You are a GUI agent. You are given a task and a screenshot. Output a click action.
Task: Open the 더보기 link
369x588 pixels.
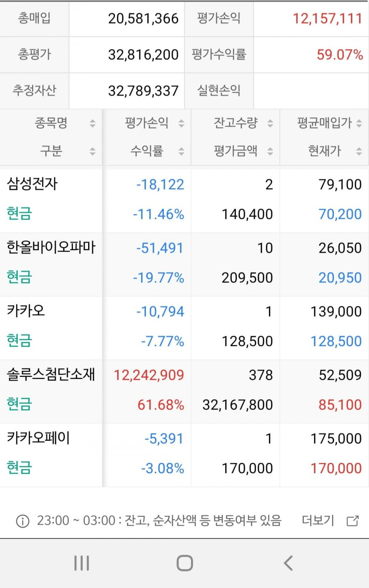[x=318, y=521]
